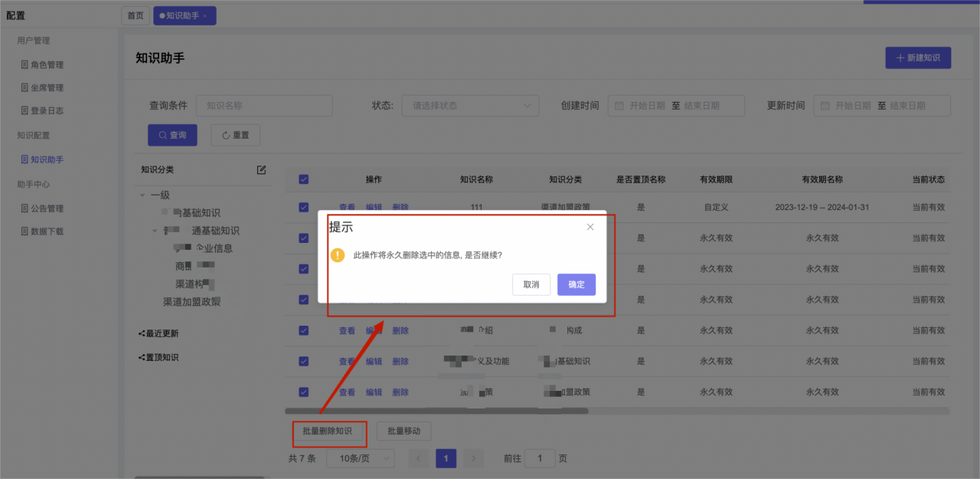This screenshot has height=479, width=980.
Task: Click 删除 in the 介绍 row
Action: click(400, 330)
